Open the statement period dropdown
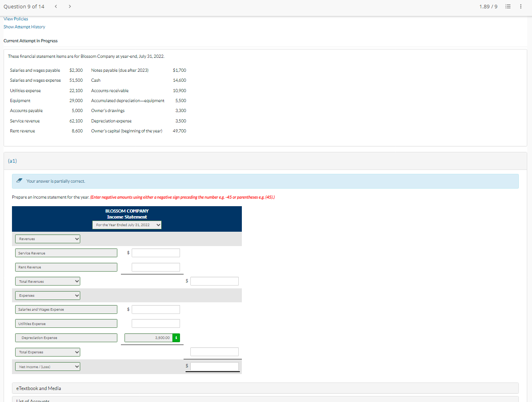 [127, 225]
